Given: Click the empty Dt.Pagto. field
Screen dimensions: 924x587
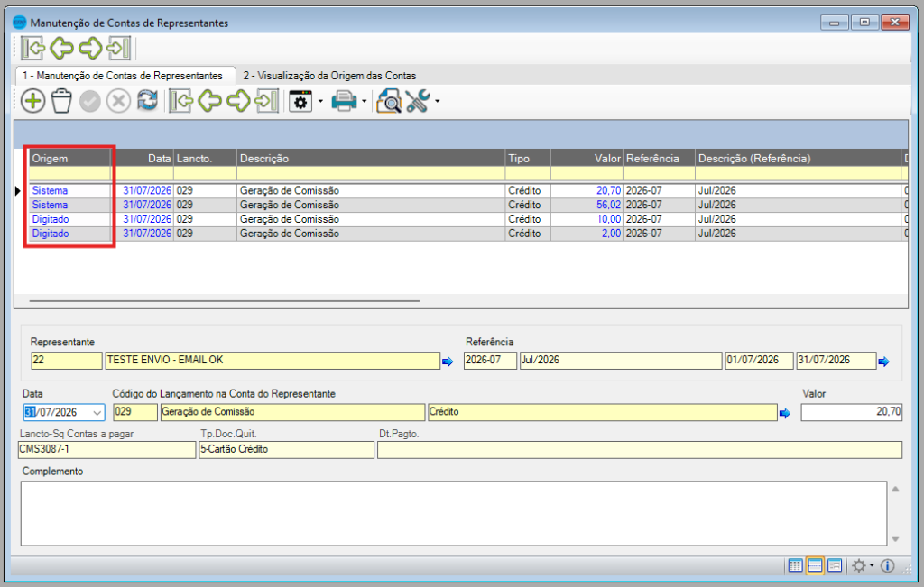Looking at the screenshot, I should click(640, 450).
